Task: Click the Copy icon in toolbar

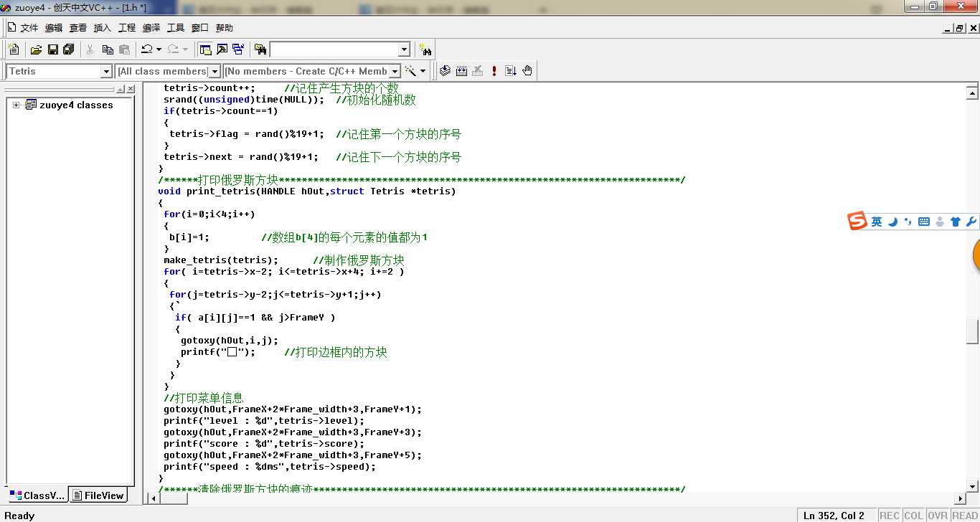Action: click(108, 49)
